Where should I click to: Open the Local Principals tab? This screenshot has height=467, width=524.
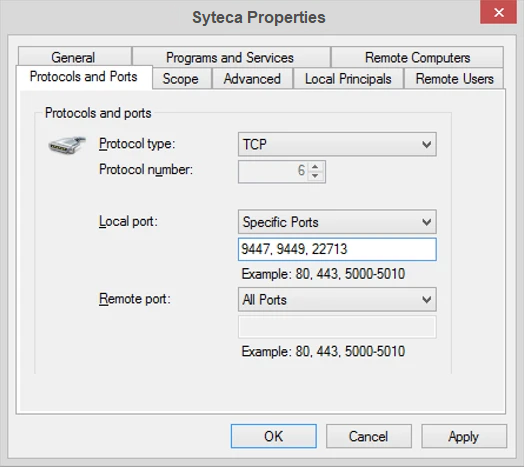point(348,79)
